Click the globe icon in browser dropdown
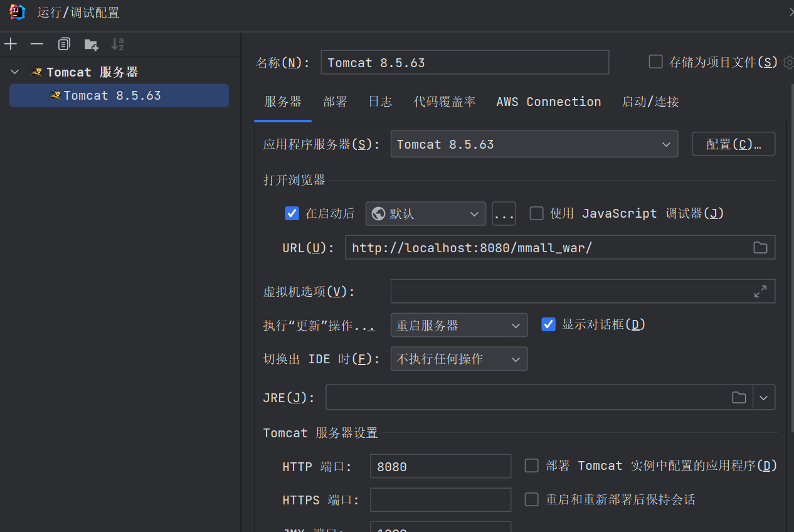The width and height of the screenshot is (794, 532). tap(378, 213)
